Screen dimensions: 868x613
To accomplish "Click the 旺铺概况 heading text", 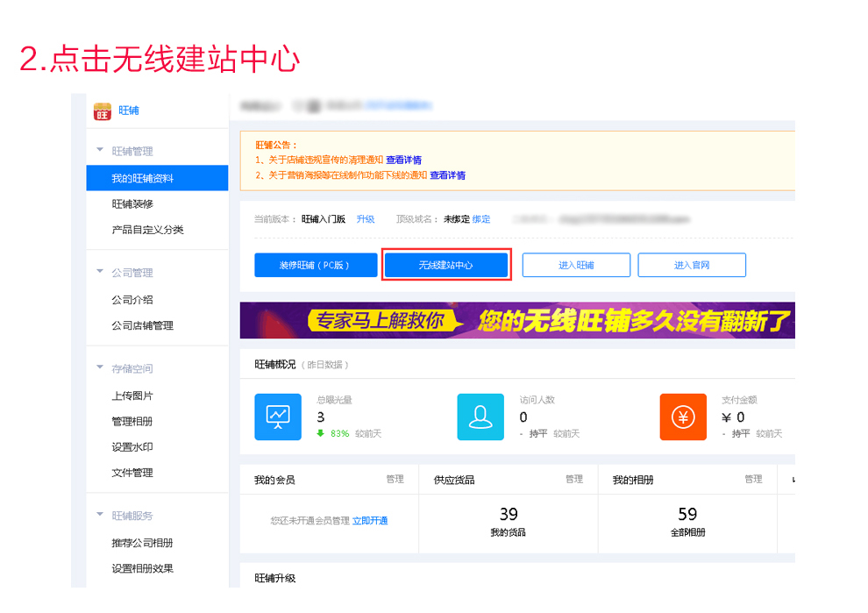I will tap(275, 364).
